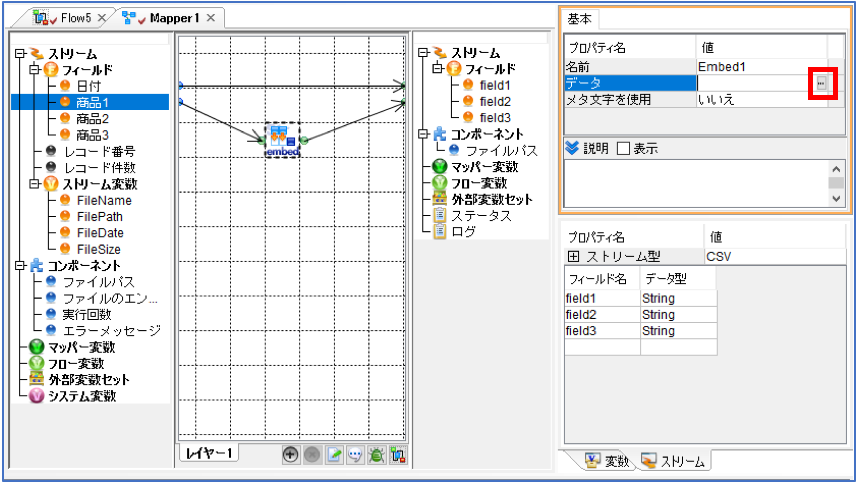Select the FileSize stream variable
The height and width of the screenshot is (482, 858).
point(98,249)
